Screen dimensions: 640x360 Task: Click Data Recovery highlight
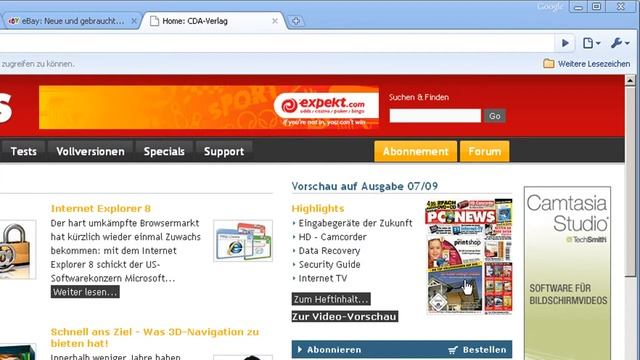point(329,251)
